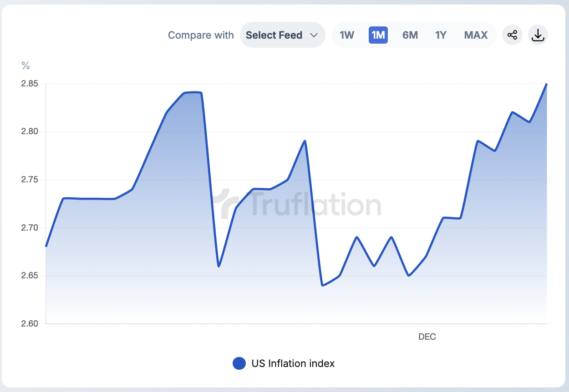Switch the chart to the 6M range
The width and height of the screenshot is (569, 392).
tap(410, 35)
